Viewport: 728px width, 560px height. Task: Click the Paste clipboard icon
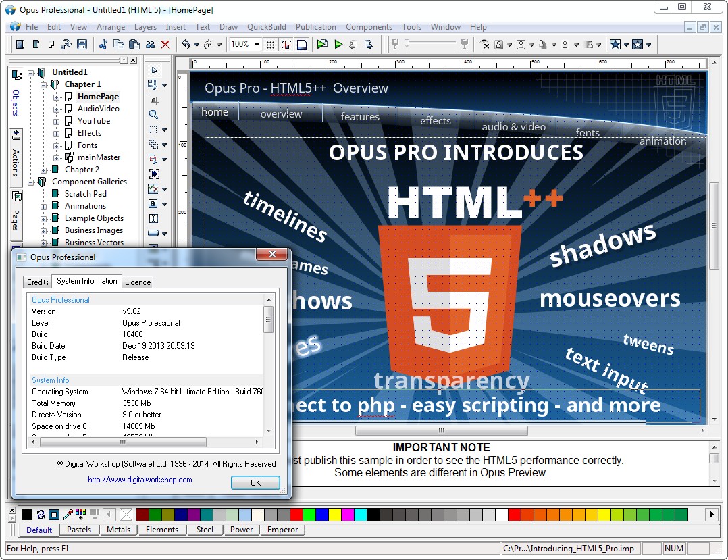[134, 45]
